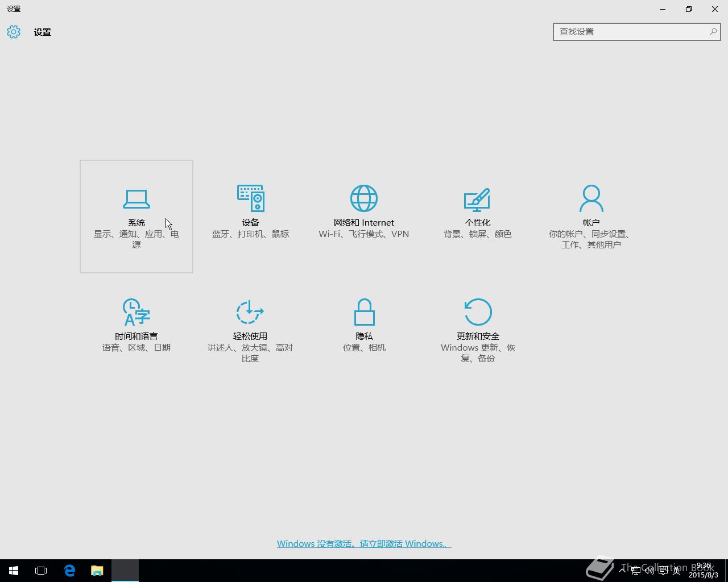Open 网络和 Internet settings
This screenshot has height=582, width=728.
pos(364,217)
